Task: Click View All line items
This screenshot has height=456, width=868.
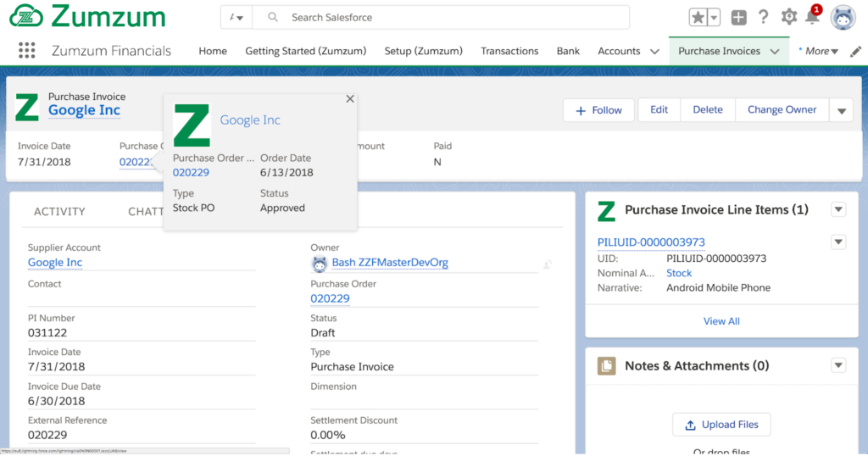Action: tap(721, 321)
